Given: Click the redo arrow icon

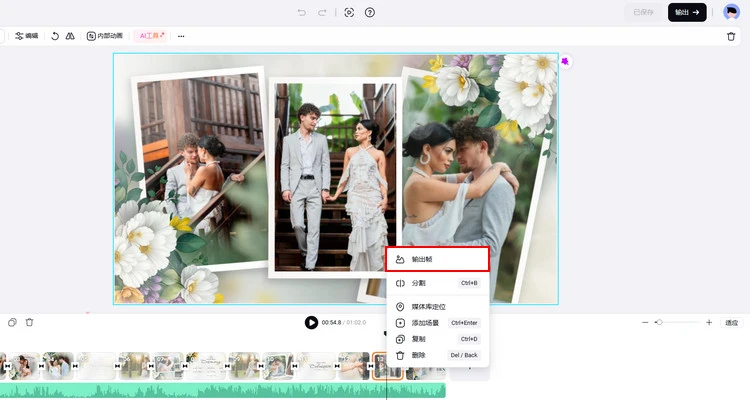Looking at the screenshot, I should [322, 12].
